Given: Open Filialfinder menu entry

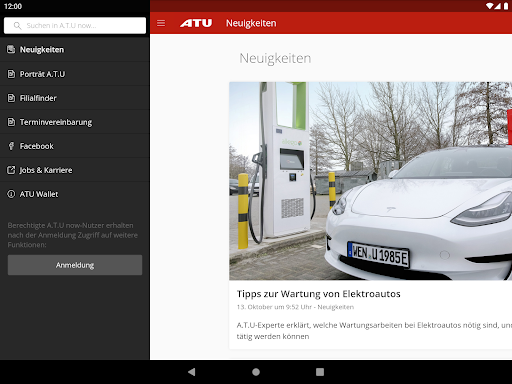Looking at the screenshot, I should point(75,98).
